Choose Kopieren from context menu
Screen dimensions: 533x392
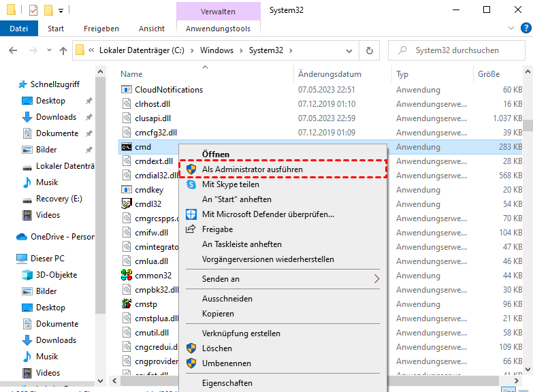point(282,314)
